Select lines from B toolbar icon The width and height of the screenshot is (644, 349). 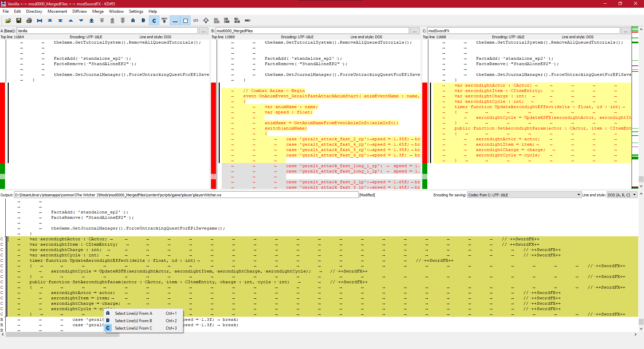143,20
